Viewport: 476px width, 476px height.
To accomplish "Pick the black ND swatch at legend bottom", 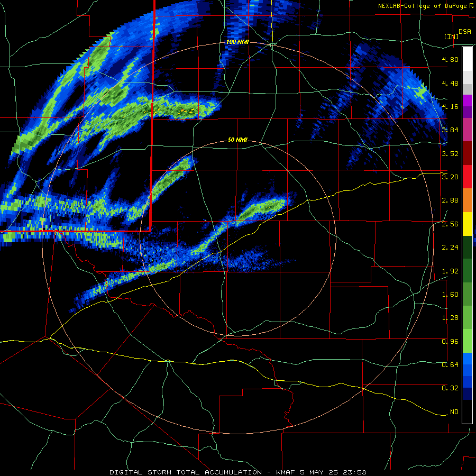I will pos(467,411).
